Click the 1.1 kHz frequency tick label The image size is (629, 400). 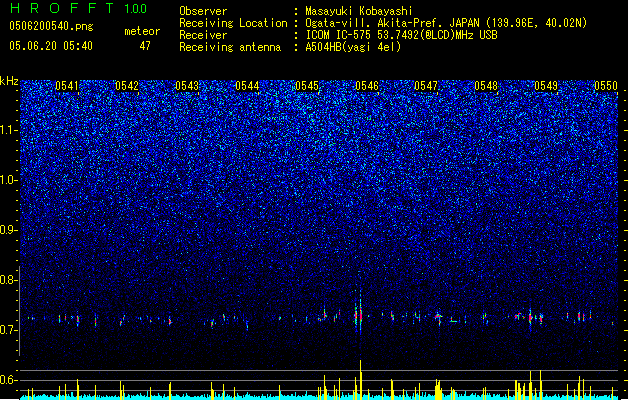point(9,130)
